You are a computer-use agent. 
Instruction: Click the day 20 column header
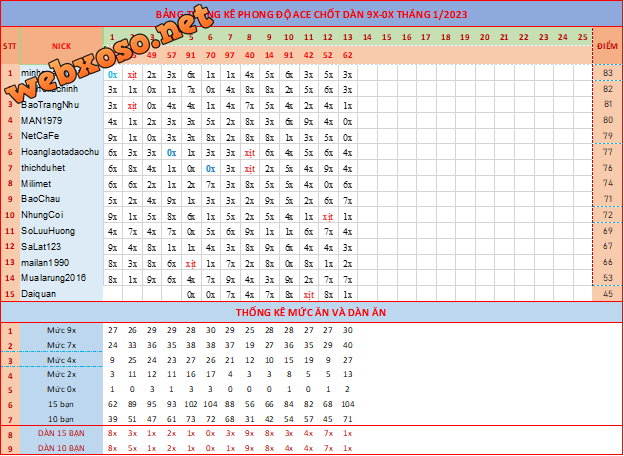(x=484, y=37)
